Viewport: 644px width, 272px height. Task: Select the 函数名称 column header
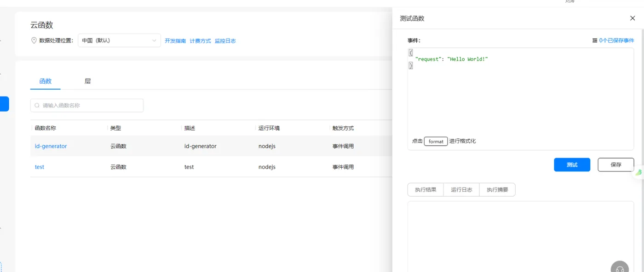click(46, 128)
